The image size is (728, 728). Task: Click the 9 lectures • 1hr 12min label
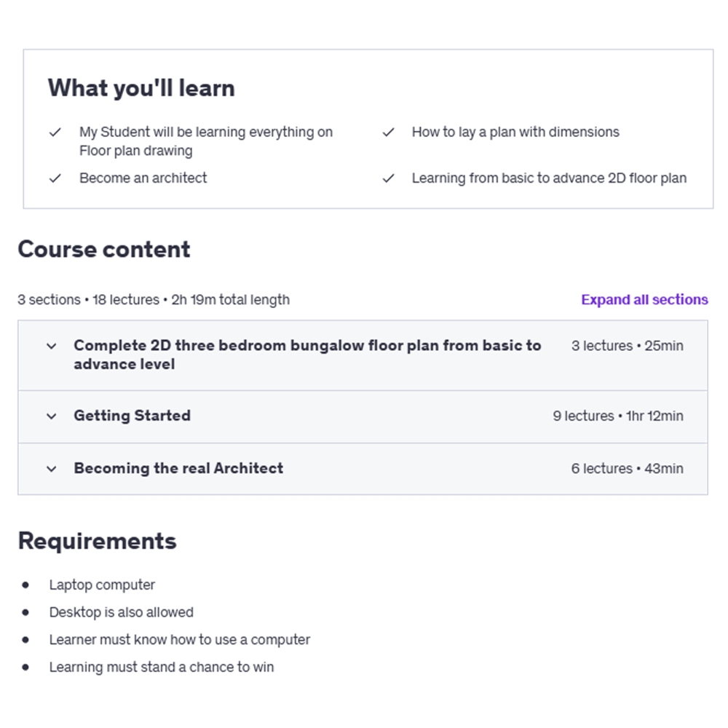click(617, 416)
